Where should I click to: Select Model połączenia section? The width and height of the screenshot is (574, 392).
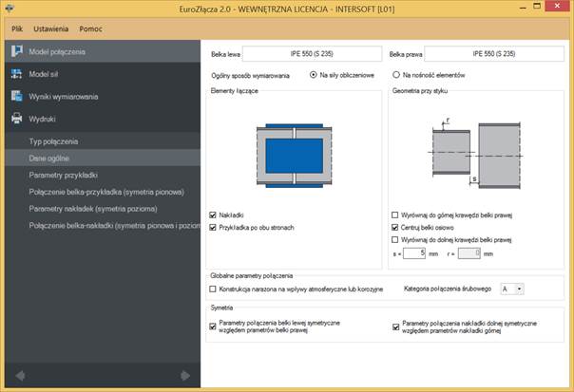[103, 51]
